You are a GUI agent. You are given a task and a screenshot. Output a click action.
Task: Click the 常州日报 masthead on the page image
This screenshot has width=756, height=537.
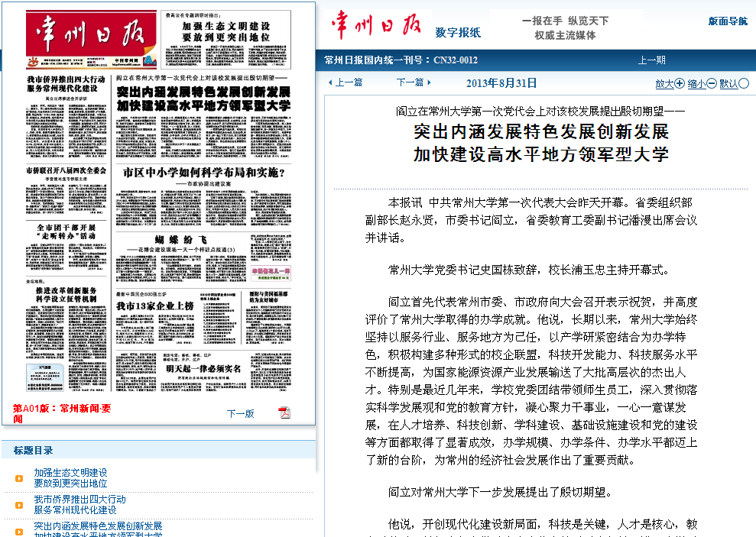(91, 39)
